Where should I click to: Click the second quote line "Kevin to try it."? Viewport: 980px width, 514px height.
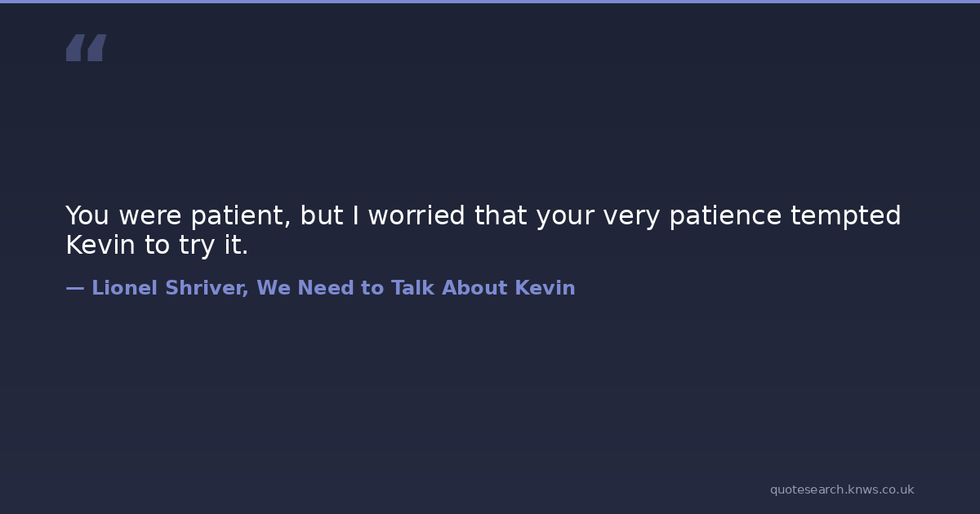click(x=157, y=246)
